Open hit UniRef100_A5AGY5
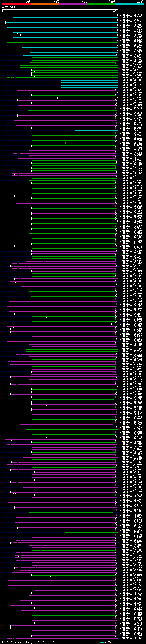The width and height of the screenshot is (146, 644). point(131,17)
